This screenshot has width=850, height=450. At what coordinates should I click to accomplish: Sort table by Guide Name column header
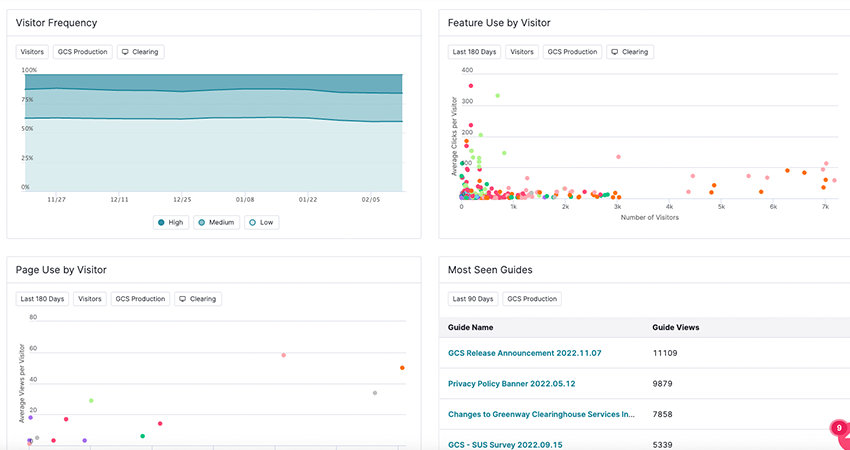(471, 327)
